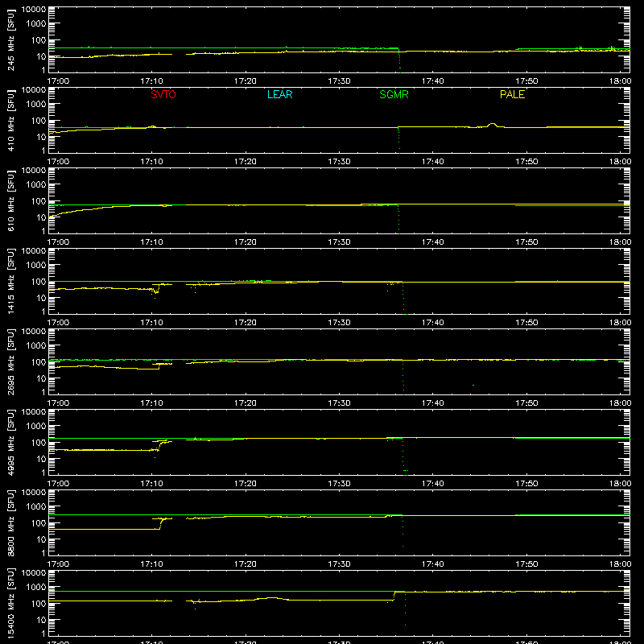The height and width of the screenshot is (644, 644).
Task: Click 17:40 tick under the 1415 MHz plot
Action: coord(432,323)
